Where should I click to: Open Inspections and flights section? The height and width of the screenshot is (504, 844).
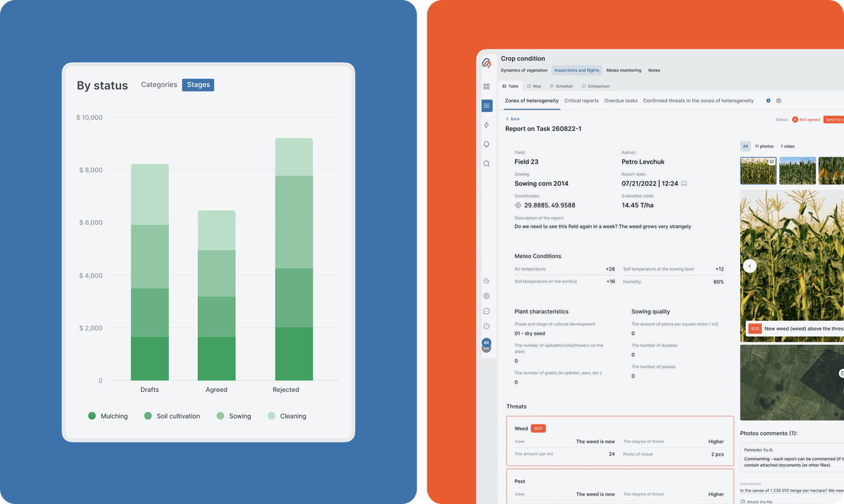coord(577,71)
